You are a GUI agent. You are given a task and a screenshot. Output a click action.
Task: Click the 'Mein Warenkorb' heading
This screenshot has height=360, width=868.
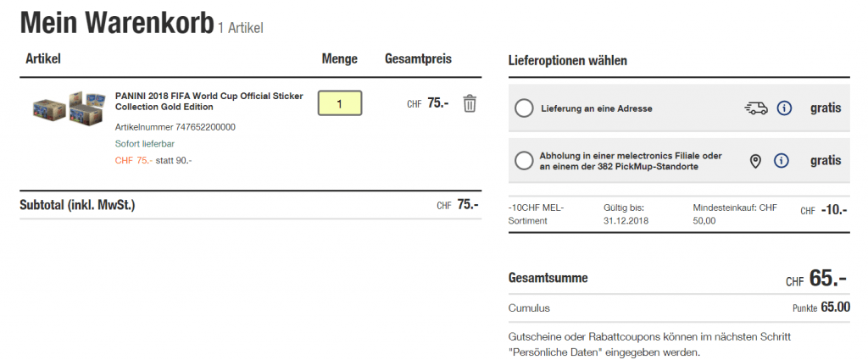point(116,23)
